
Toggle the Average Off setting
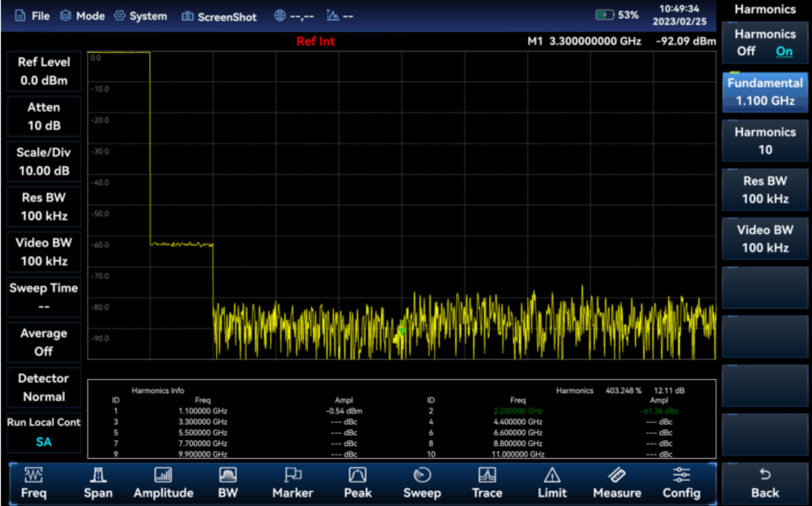[x=44, y=342]
